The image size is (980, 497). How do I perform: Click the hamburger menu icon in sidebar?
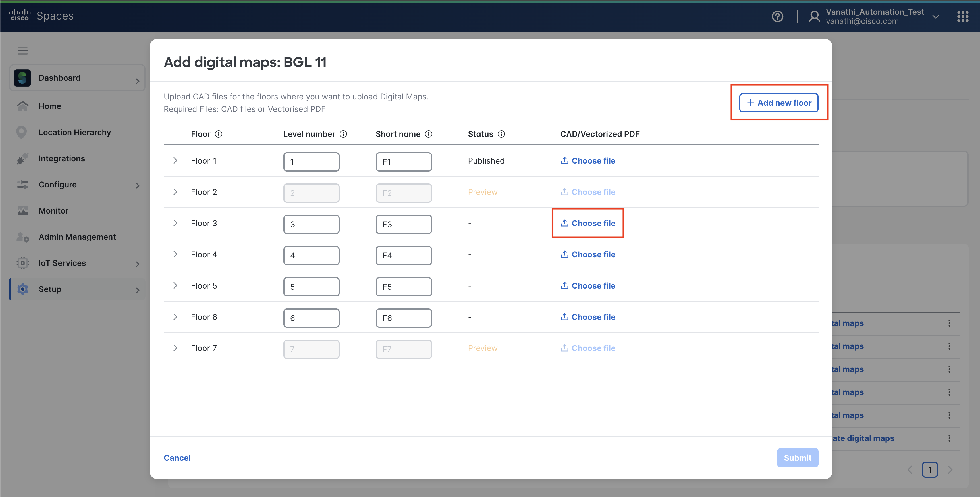pos(23,50)
